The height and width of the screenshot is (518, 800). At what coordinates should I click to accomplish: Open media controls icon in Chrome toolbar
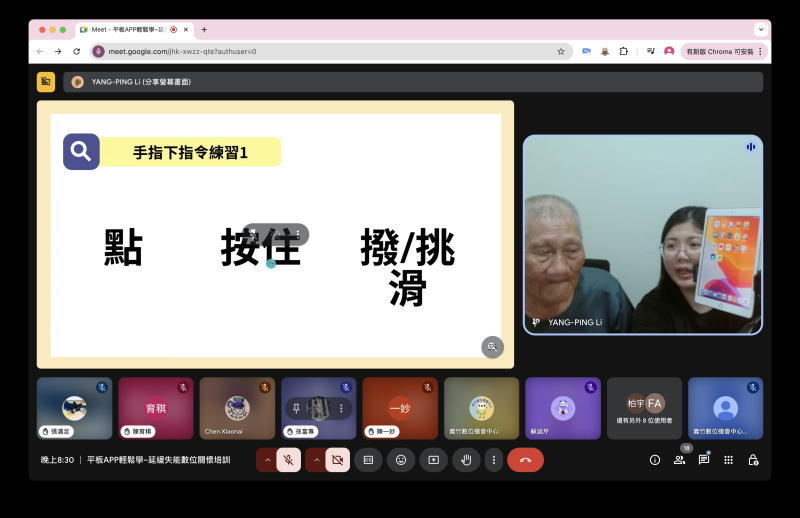coord(651,52)
